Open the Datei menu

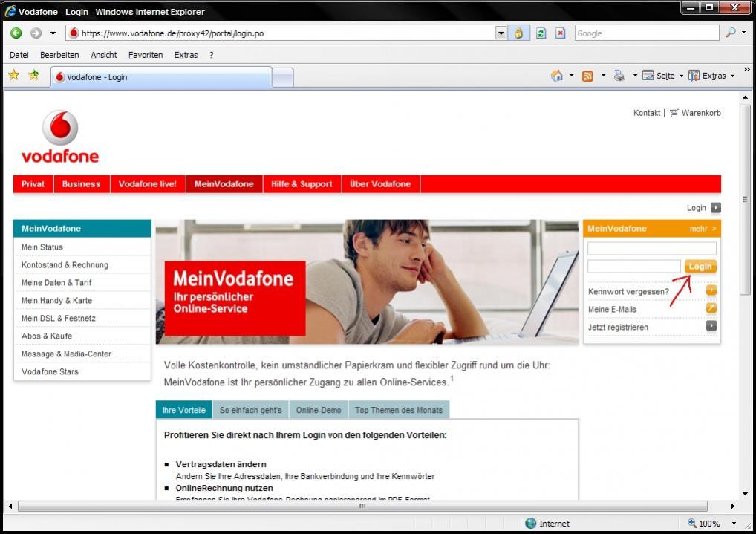point(19,55)
